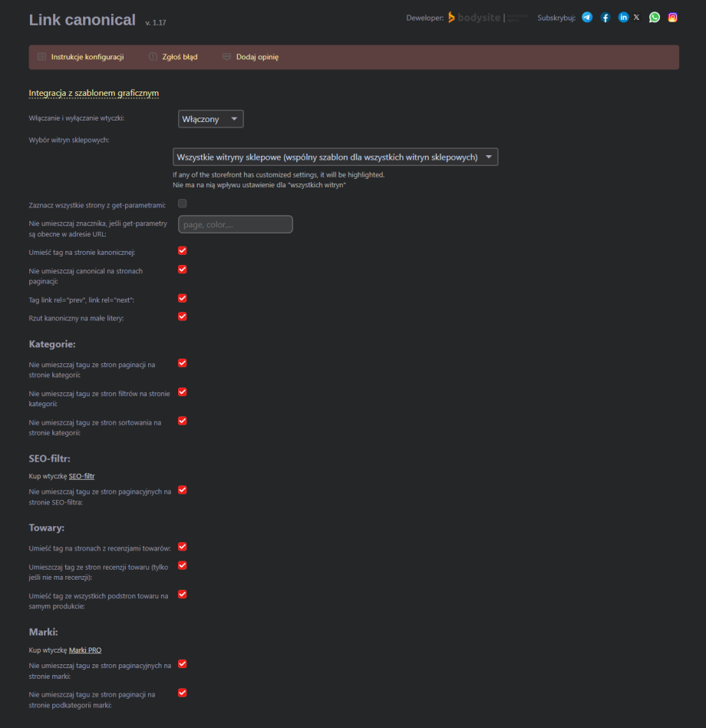Image resolution: width=706 pixels, height=728 pixels.
Task: Open the LinkedIn social icon
Action: pyautogui.click(x=623, y=18)
